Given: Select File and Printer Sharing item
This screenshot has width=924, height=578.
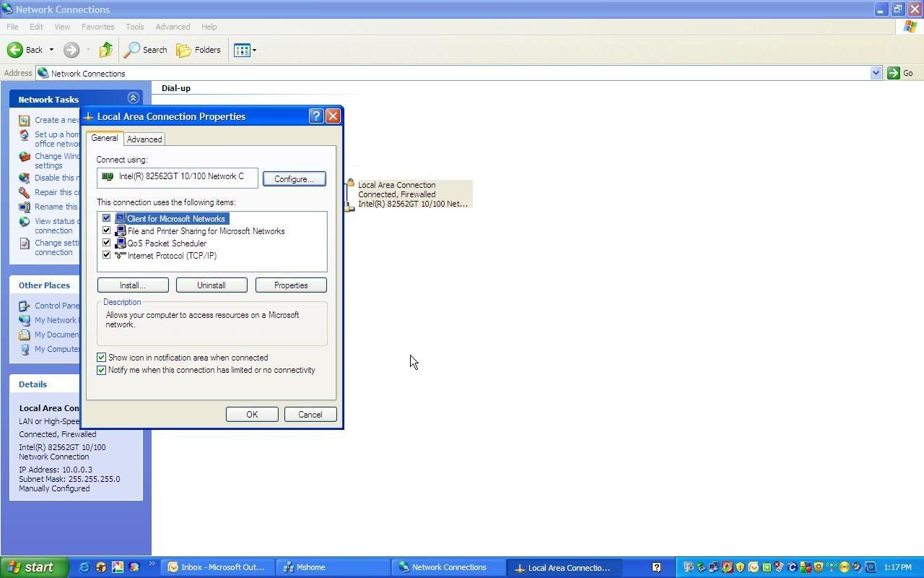Looking at the screenshot, I should [206, 231].
